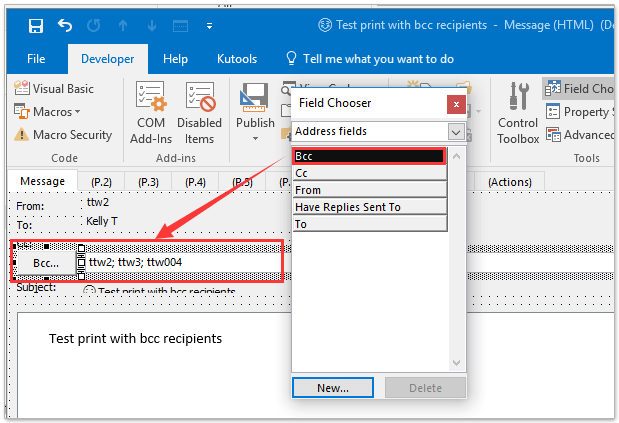Open the Property Sheet
The height and width of the screenshot is (423, 619).
click(x=580, y=112)
